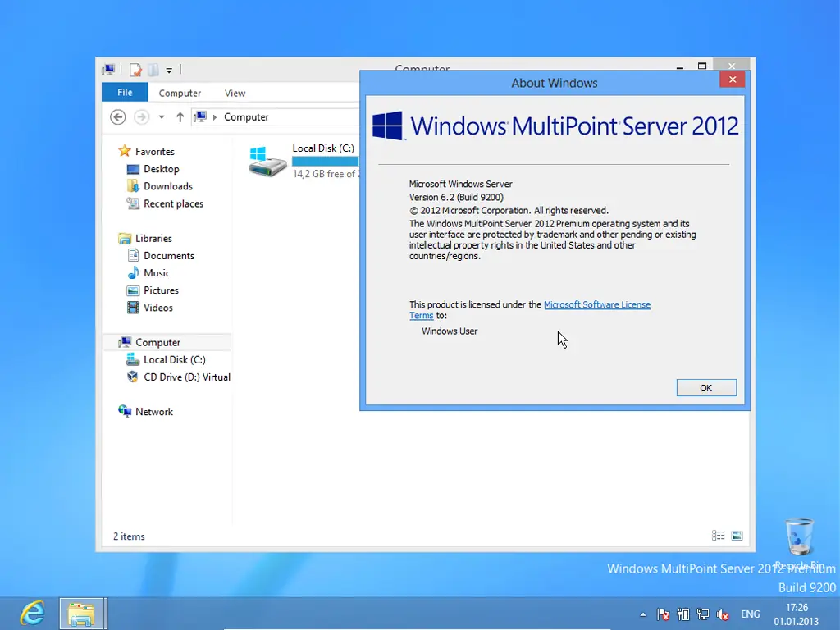Click the Local Disk (C:) drive icon

coord(267,162)
